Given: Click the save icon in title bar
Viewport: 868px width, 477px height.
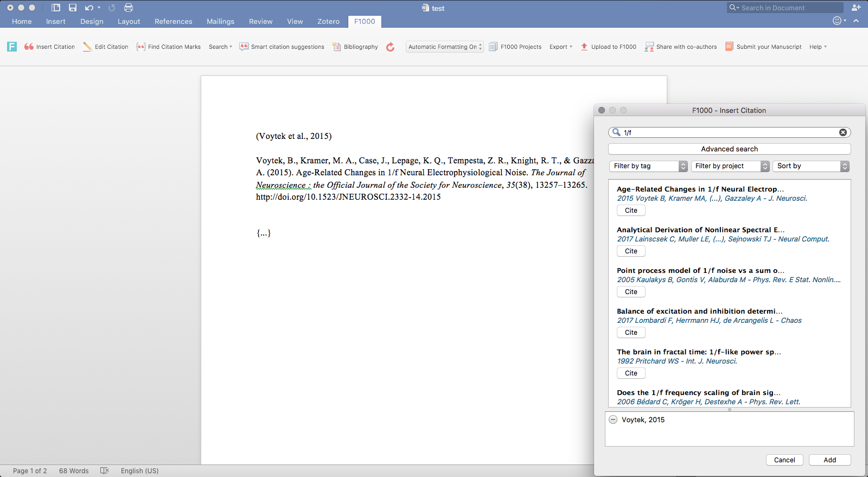Looking at the screenshot, I should [73, 8].
